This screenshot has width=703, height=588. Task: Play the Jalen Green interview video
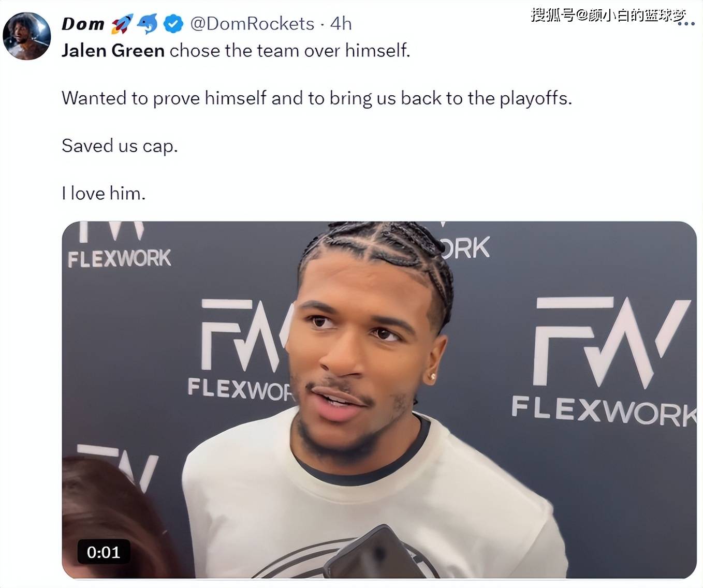click(379, 400)
